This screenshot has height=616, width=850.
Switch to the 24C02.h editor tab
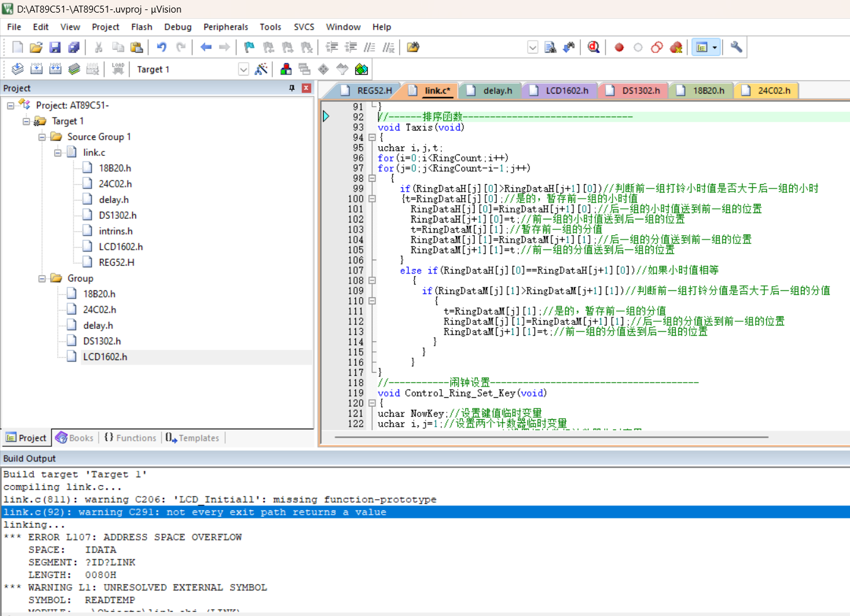click(x=767, y=91)
